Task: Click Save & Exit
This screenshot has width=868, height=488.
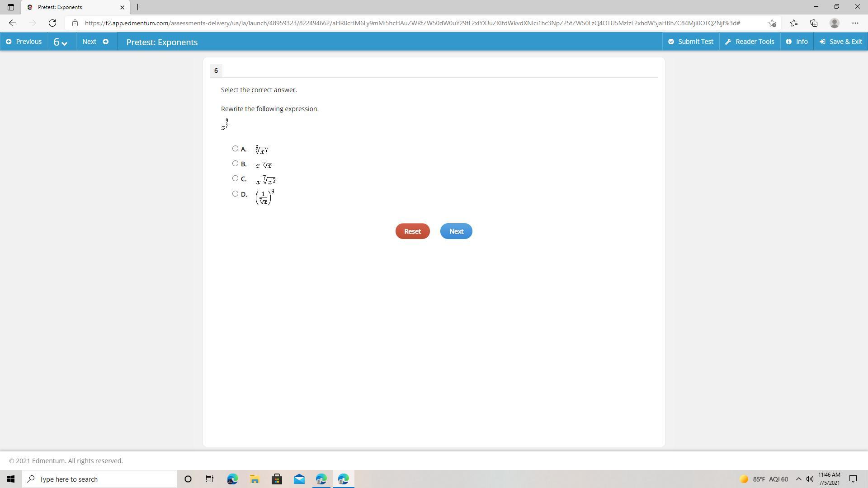Action: (x=840, y=42)
